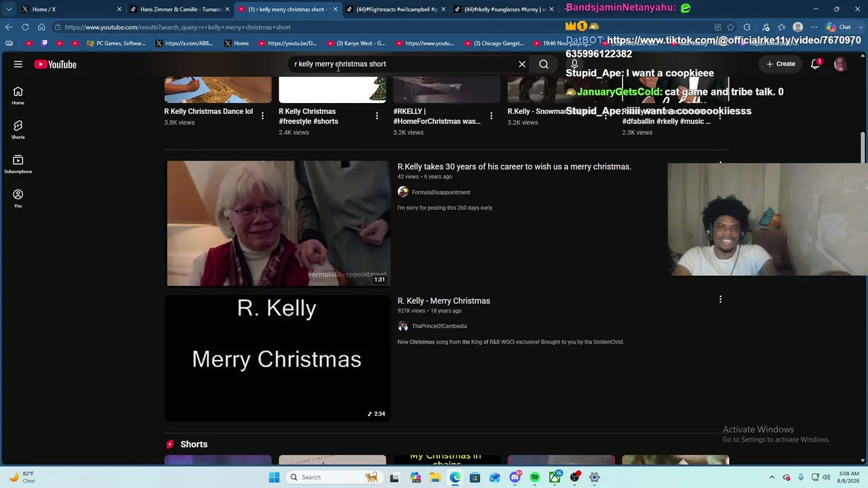Open the weather widget showing 82°F
The height and width of the screenshot is (488, 868).
click(22, 477)
